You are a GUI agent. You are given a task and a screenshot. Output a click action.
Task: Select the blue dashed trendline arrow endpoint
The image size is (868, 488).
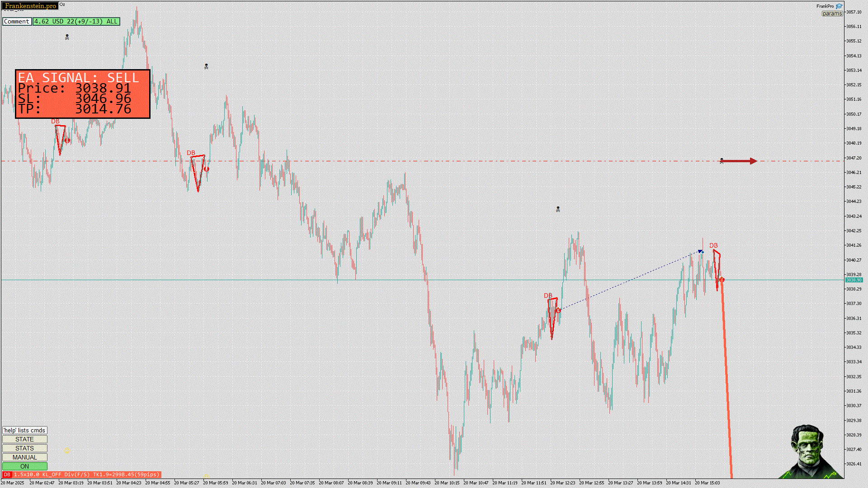pos(701,251)
